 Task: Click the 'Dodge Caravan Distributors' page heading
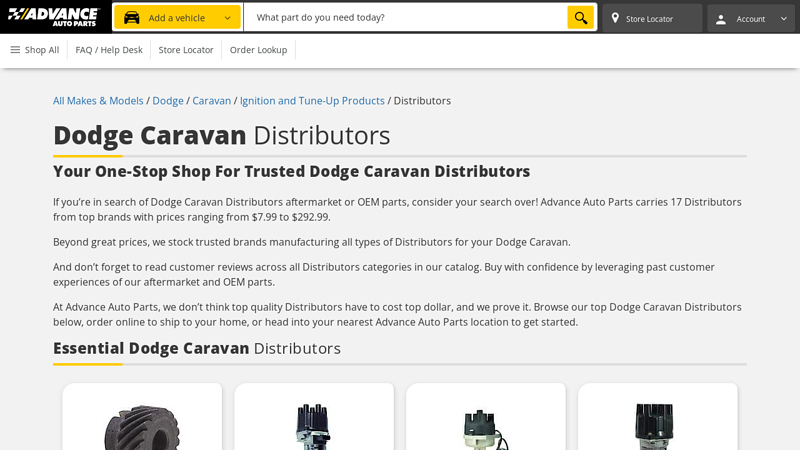coord(221,135)
